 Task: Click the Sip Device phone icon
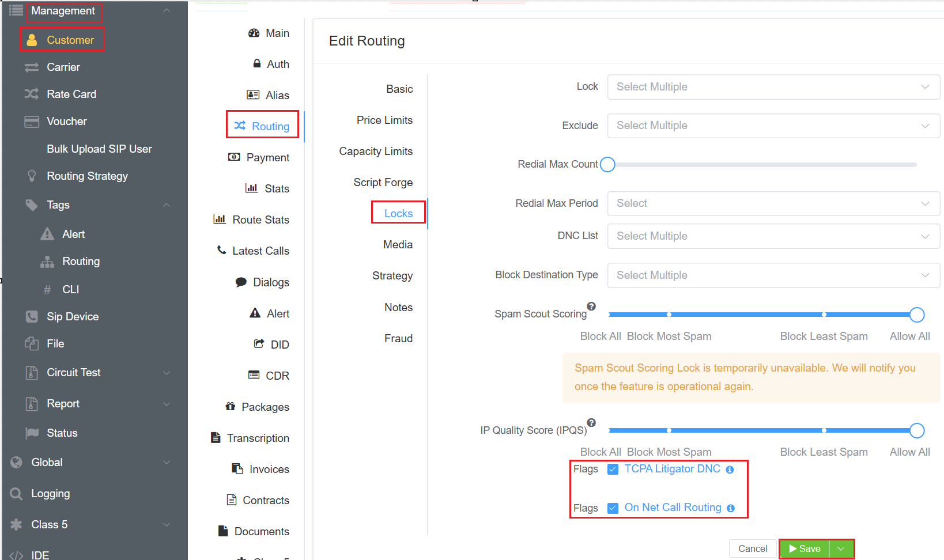[x=32, y=317]
